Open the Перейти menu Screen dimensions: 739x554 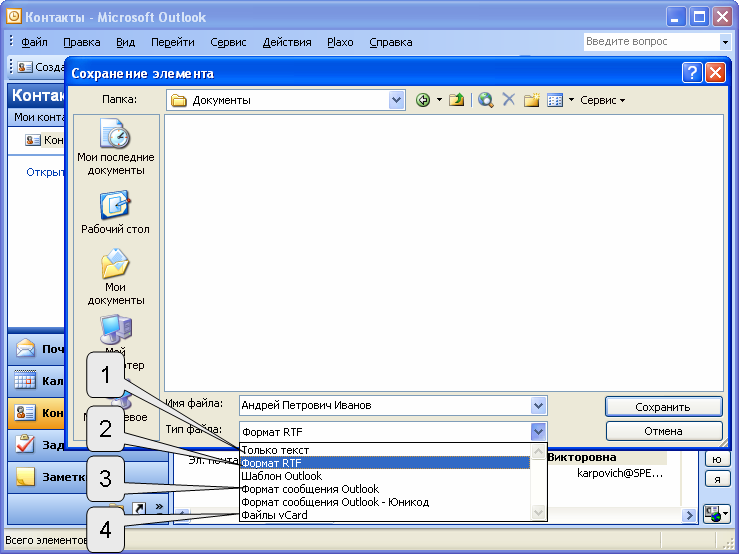click(x=172, y=42)
